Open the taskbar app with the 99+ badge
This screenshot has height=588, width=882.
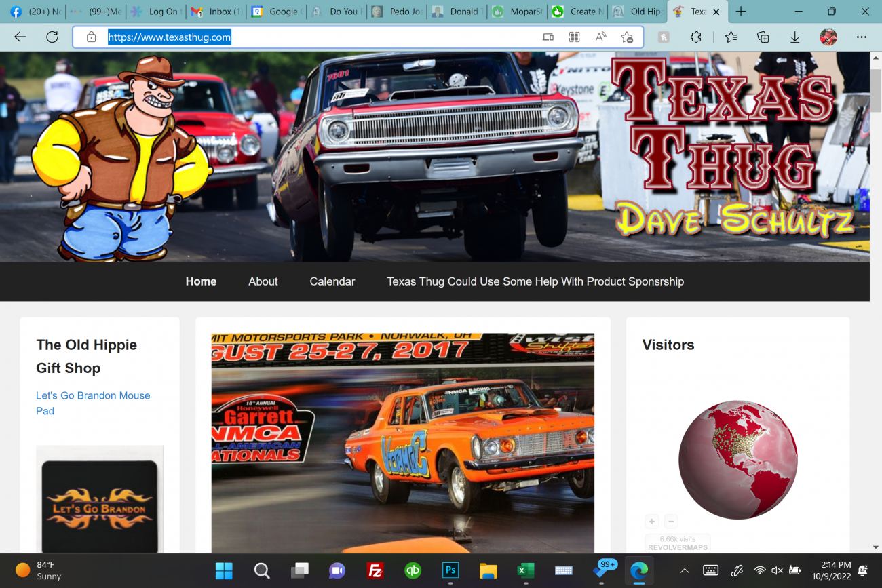602,570
